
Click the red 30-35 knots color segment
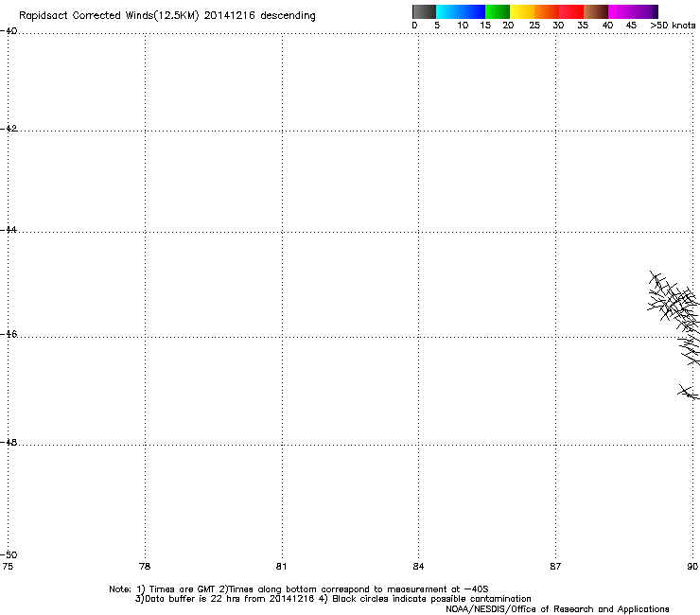571,11
